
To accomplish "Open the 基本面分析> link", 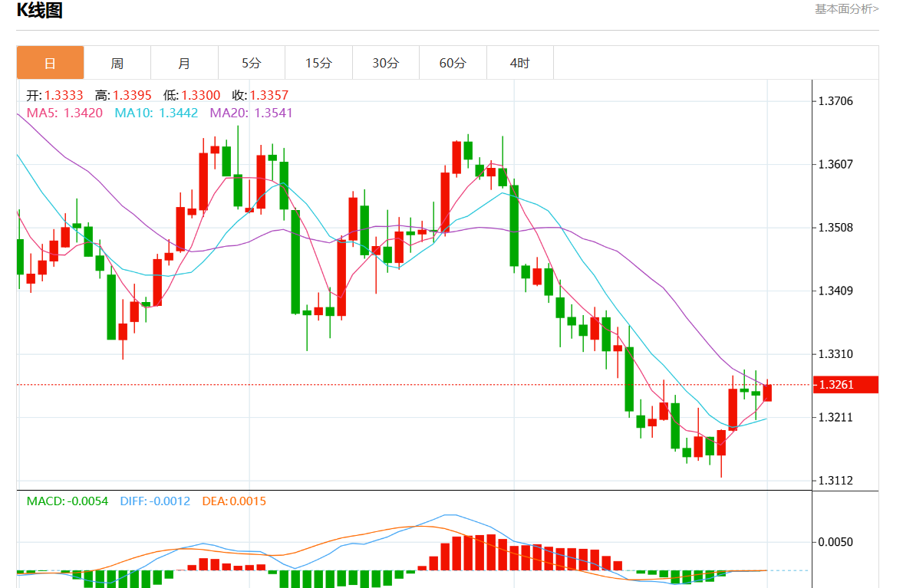I will coord(846,9).
